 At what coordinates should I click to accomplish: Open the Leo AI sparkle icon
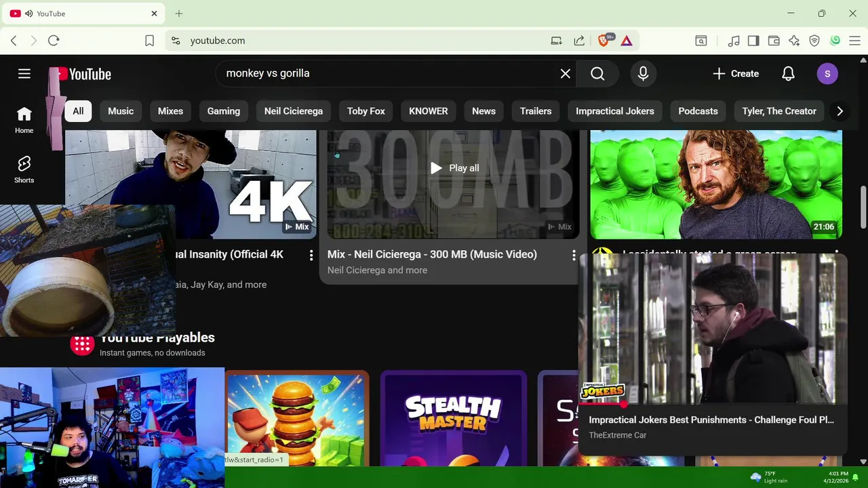[x=794, y=41]
